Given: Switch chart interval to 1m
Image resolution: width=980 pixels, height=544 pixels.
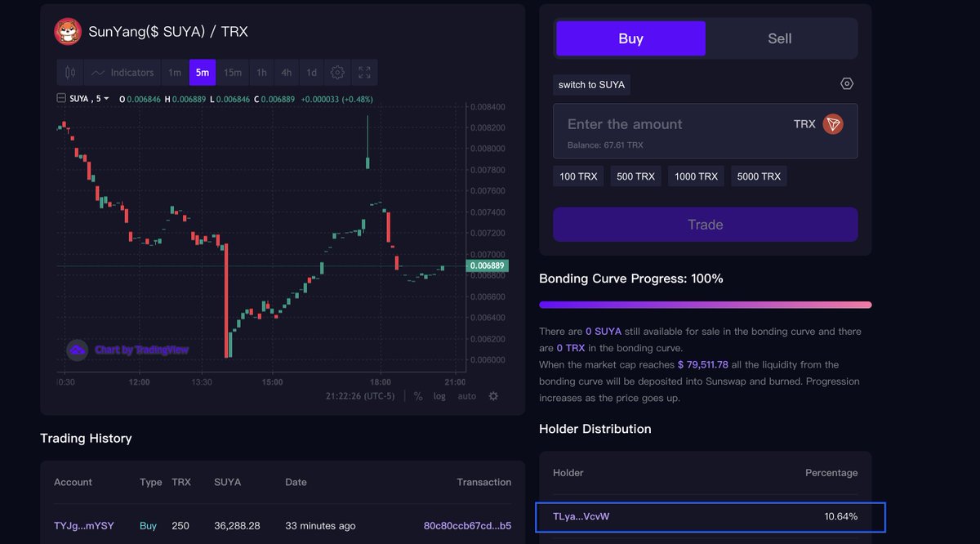Looking at the screenshot, I should pyautogui.click(x=175, y=73).
